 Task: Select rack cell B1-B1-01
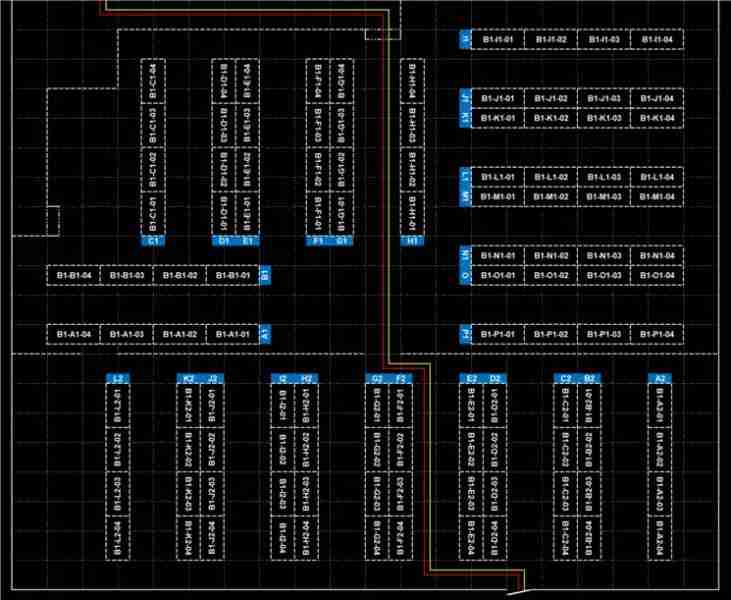pos(233,275)
